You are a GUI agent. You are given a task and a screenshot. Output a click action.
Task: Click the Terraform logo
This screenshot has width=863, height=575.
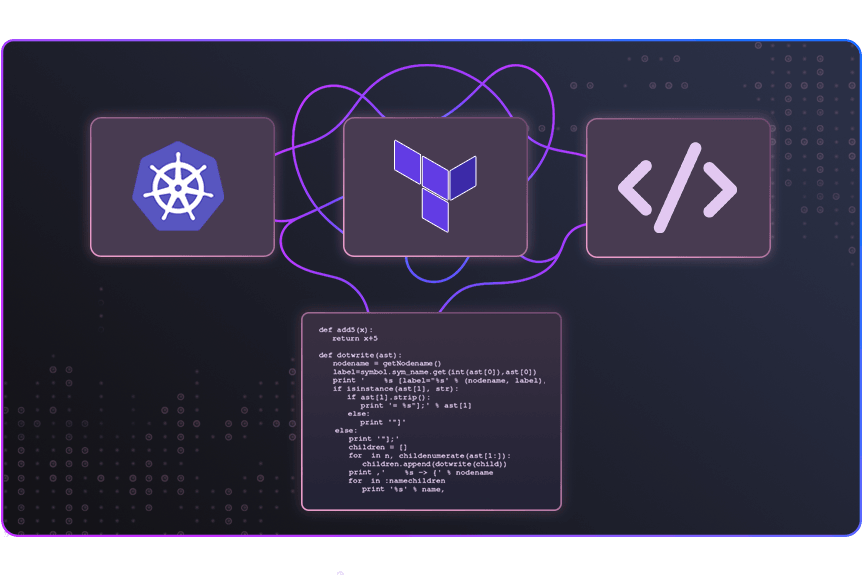click(x=435, y=186)
